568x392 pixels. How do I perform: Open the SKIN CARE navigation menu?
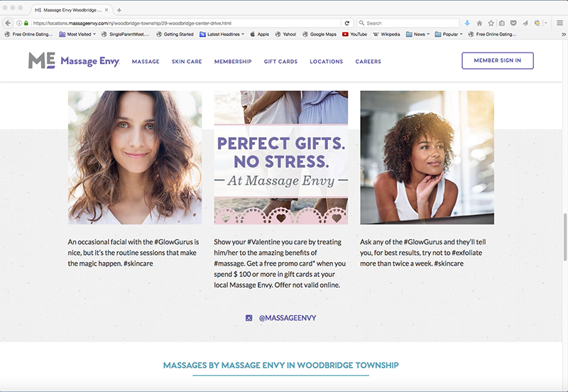(187, 62)
